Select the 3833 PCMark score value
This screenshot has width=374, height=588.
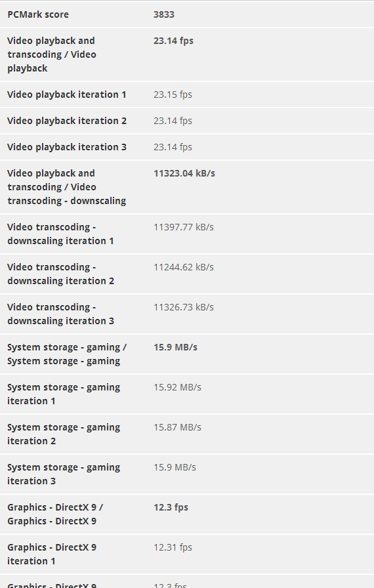pyautogui.click(x=164, y=14)
